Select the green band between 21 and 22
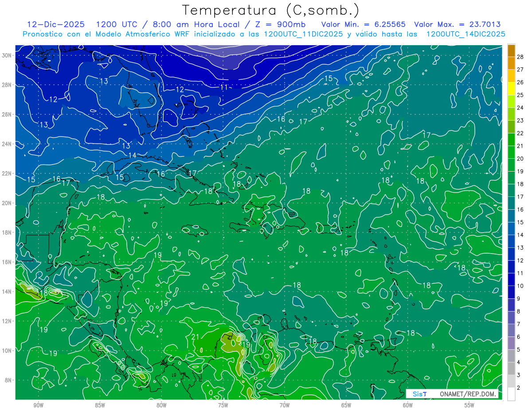The height and width of the screenshot is (411, 532). pyautogui.click(x=511, y=139)
